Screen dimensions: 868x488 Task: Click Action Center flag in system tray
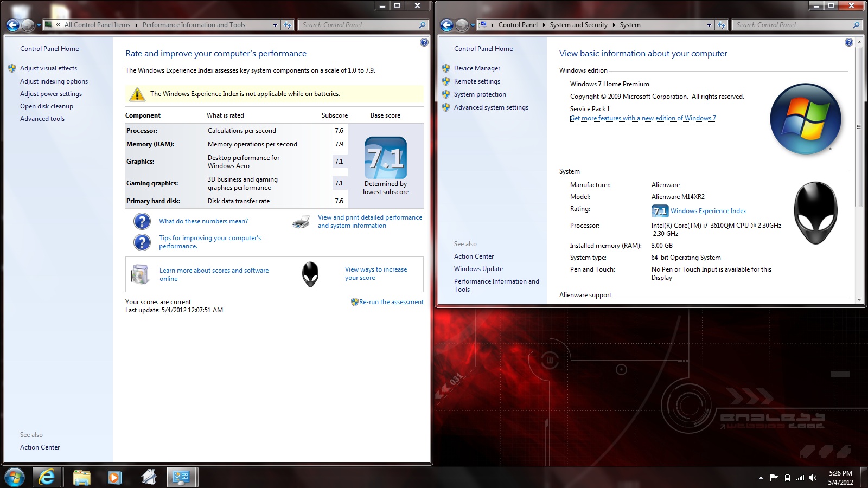tap(774, 478)
